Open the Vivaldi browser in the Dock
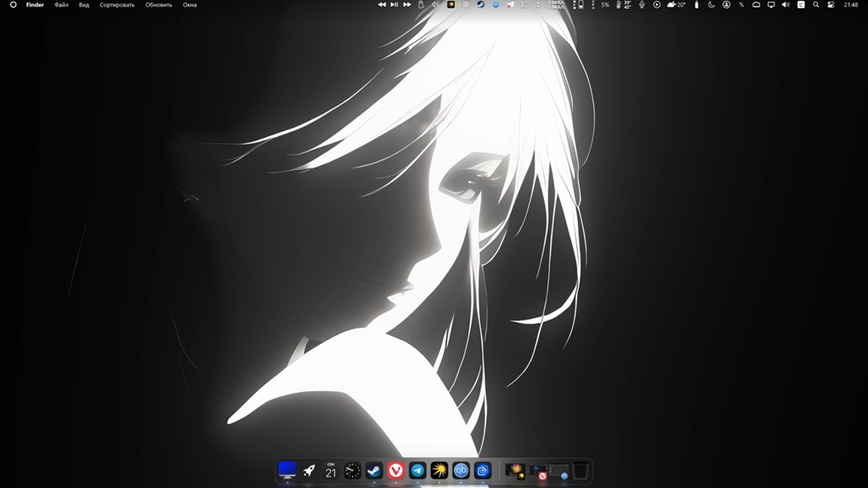Viewport: 868px width, 488px height. tap(396, 471)
